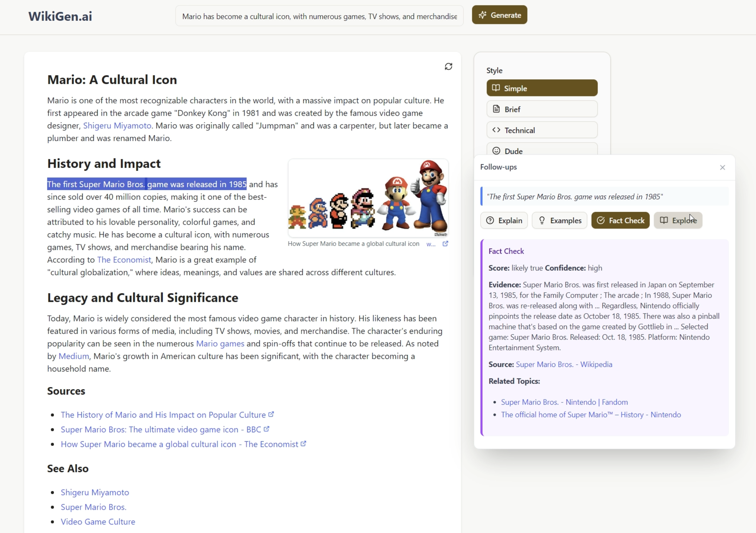Click the smiley icon on the Dude style
Screen dimensions: 756x533
click(x=496, y=151)
